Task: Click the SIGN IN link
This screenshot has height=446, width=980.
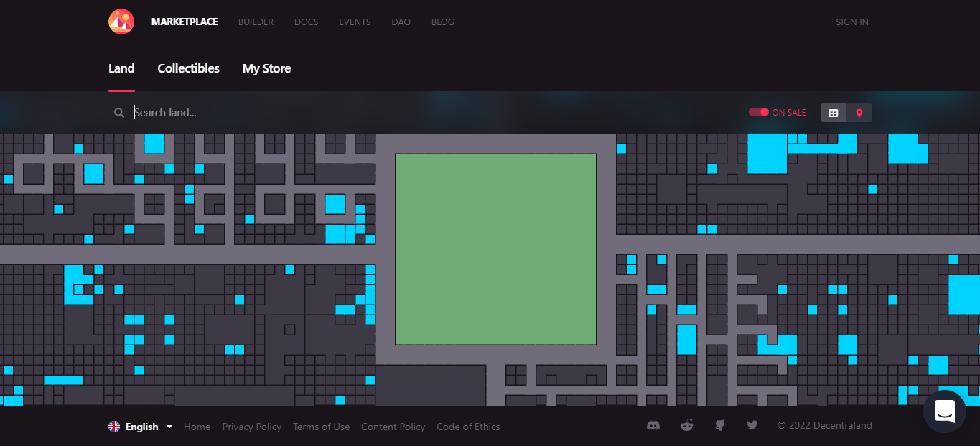Action: click(x=852, y=22)
